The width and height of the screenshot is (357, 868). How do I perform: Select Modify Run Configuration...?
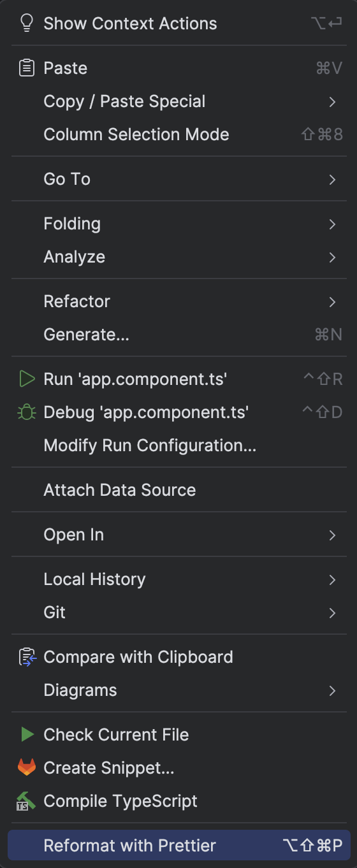coord(178,445)
